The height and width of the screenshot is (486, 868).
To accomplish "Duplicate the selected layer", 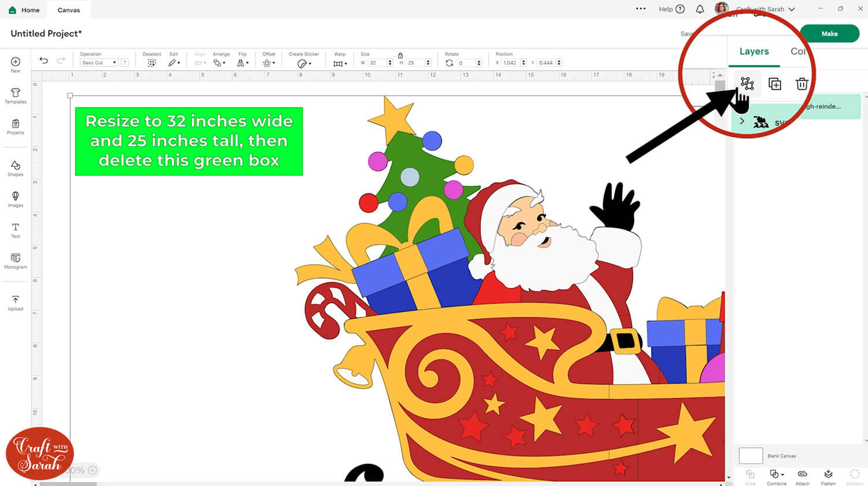I will pyautogui.click(x=775, y=84).
